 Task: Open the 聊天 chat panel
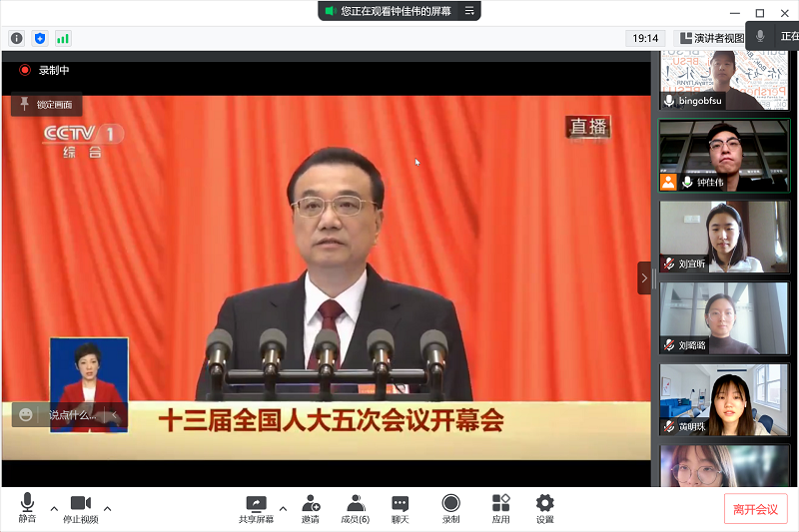coord(399,508)
